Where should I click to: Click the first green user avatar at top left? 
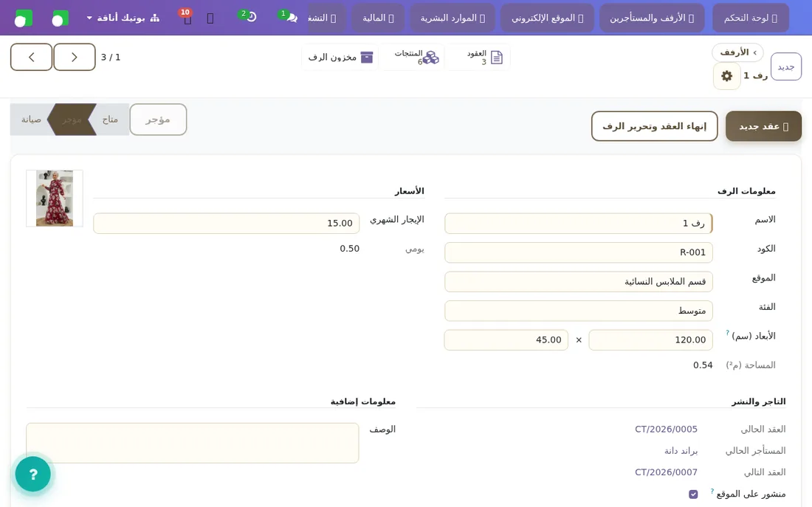pos(24,18)
